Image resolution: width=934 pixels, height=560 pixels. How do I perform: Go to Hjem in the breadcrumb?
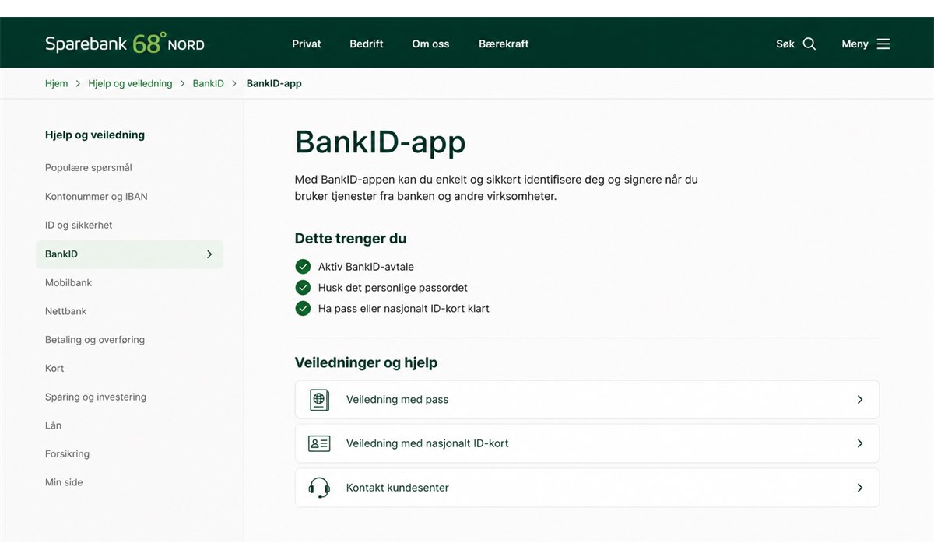pos(57,83)
